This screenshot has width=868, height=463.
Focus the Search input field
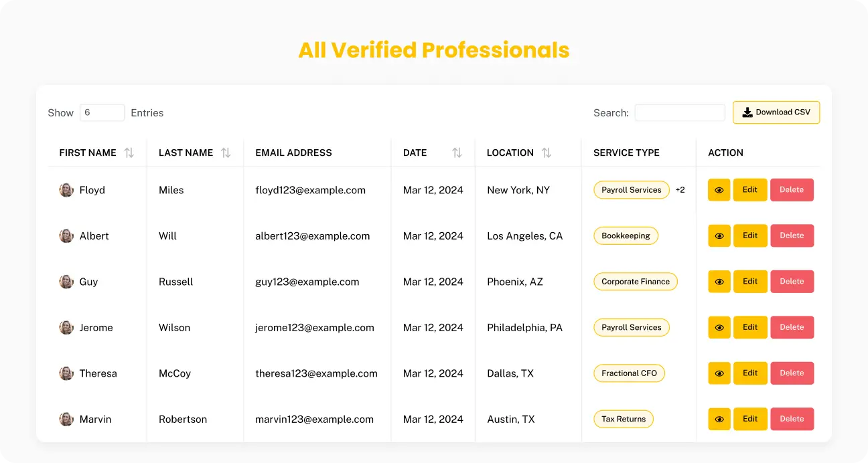point(680,112)
